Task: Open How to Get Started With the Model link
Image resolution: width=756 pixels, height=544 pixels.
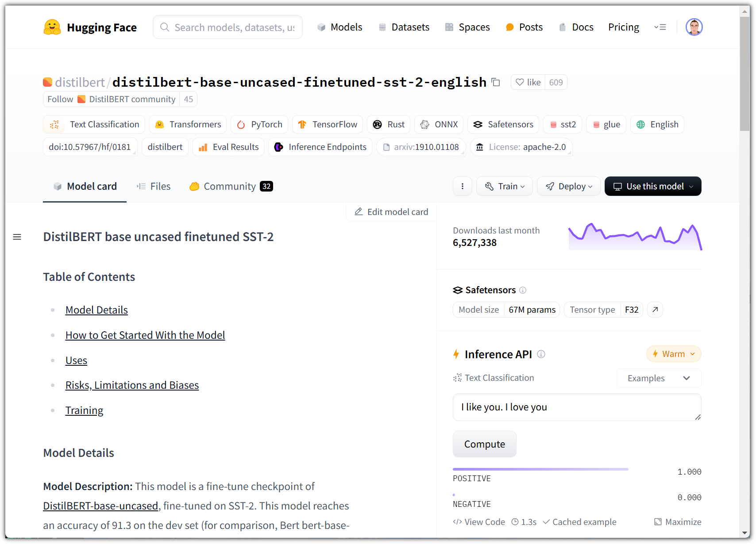Action: pyautogui.click(x=145, y=335)
